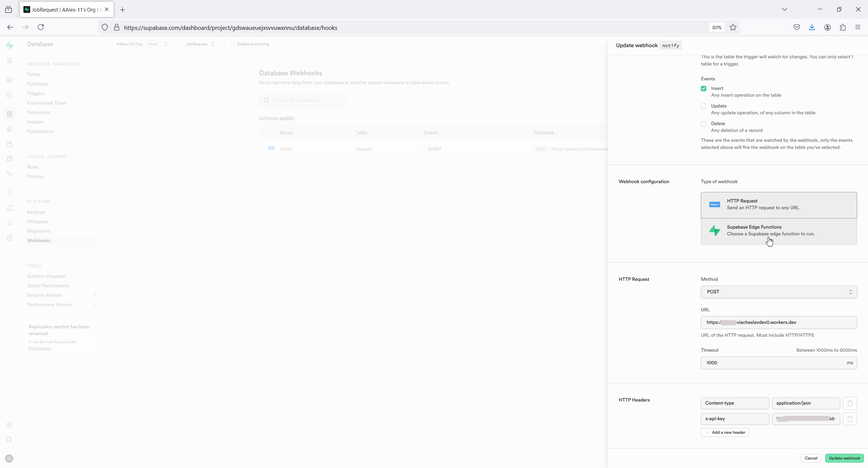This screenshot has height=468, width=868.
Task: Bookmark this page with star icon
Action: [x=733, y=27]
